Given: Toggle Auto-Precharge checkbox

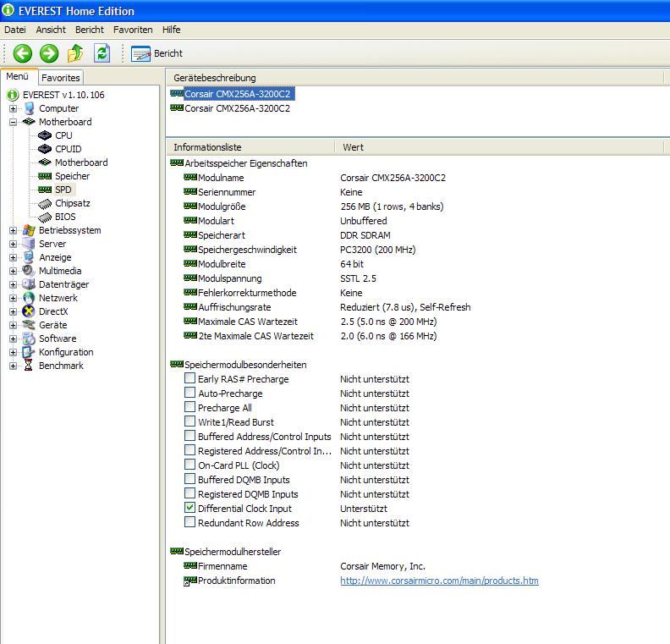Looking at the screenshot, I should coord(189,393).
